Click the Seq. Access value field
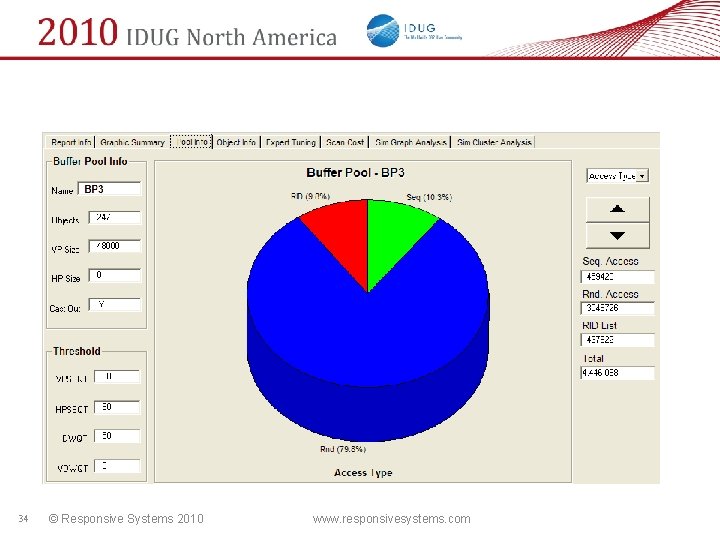The width and height of the screenshot is (720, 540). pos(618,277)
